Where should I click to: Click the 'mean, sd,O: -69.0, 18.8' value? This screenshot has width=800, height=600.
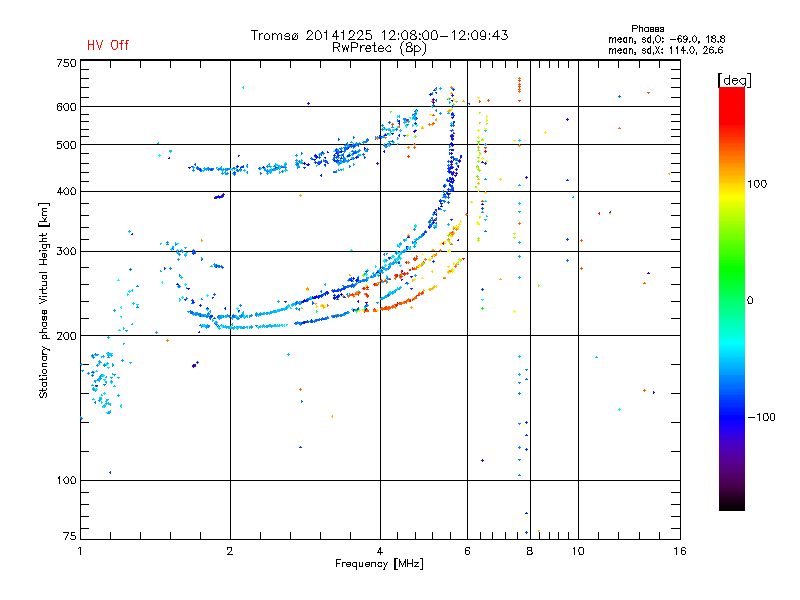(x=666, y=39)
